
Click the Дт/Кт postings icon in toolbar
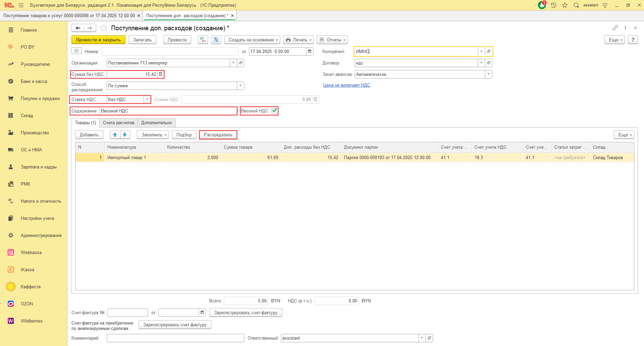pos(203,40)
